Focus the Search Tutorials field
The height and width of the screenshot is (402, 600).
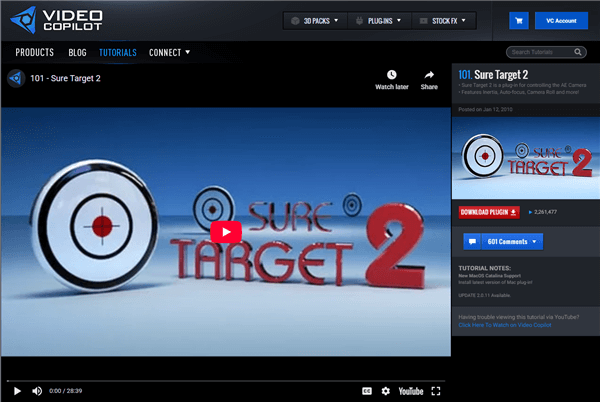[546, 52]
